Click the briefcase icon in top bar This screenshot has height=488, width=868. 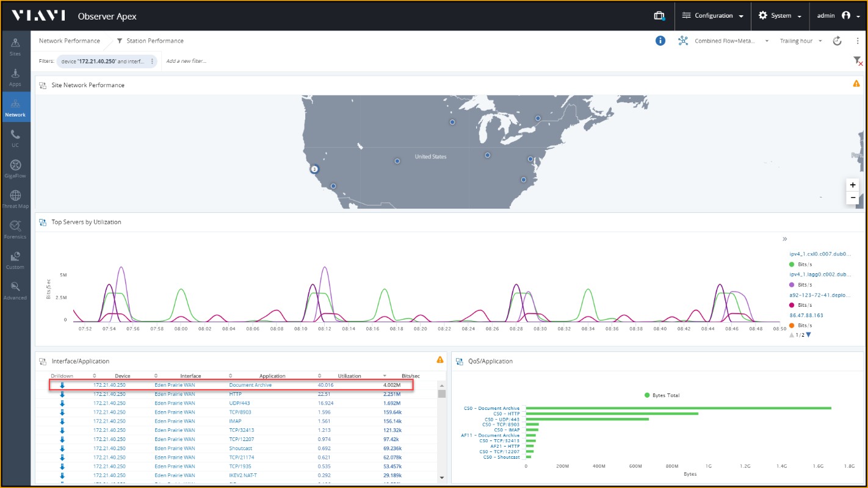659,16
